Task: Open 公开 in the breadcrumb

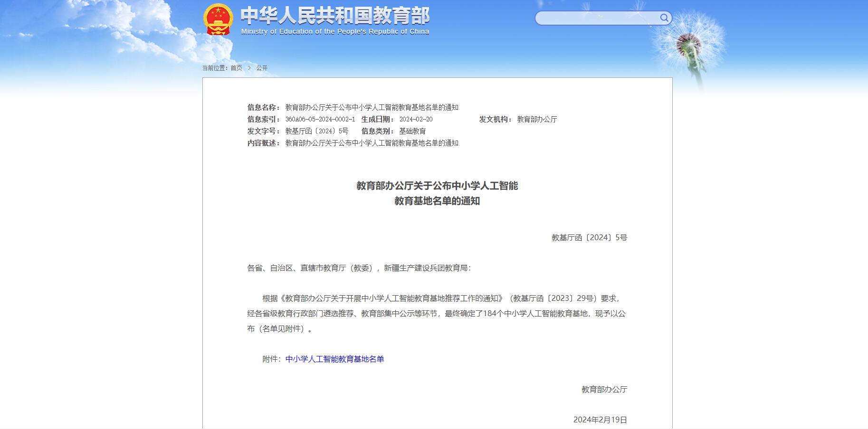Action: click(262, 68)
